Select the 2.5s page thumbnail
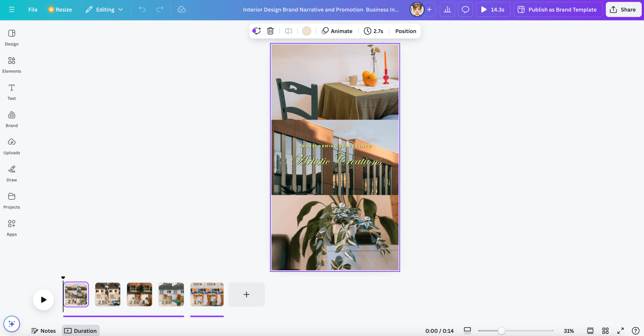The width and height of the screenshot is (644, 336). [108, 294]
